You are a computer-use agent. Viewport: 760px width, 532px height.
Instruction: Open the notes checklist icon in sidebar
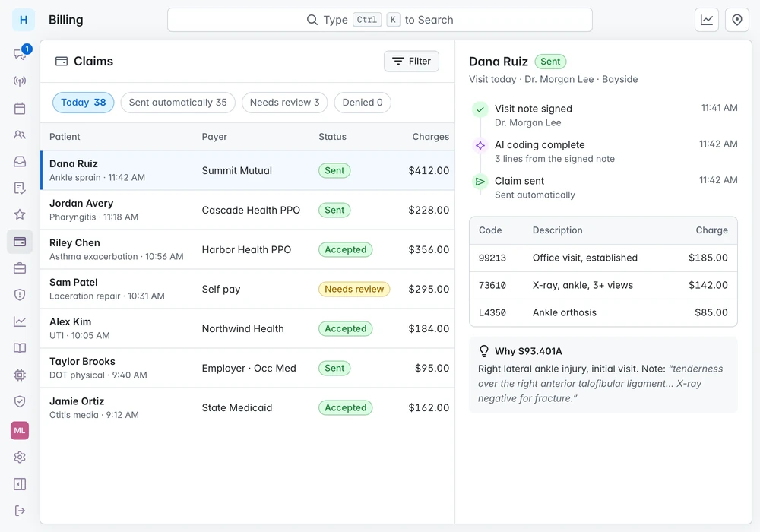click(x=20, y=188)
